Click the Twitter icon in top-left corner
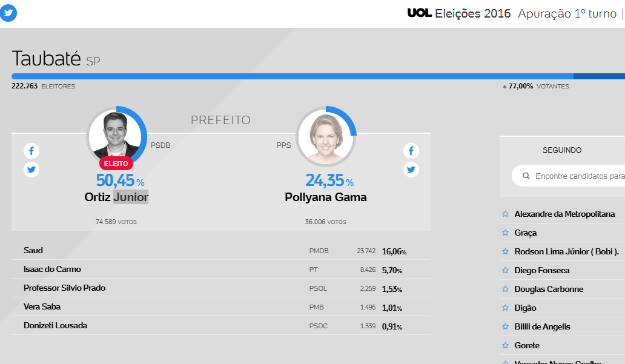The image size is (625, 364). pos(8,14)
